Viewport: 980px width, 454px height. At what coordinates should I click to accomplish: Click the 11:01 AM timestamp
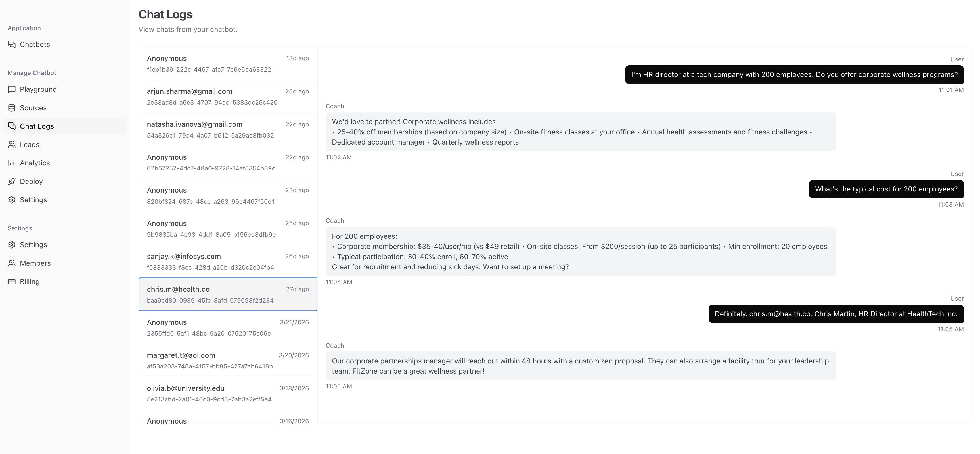(x=951, y=90)
